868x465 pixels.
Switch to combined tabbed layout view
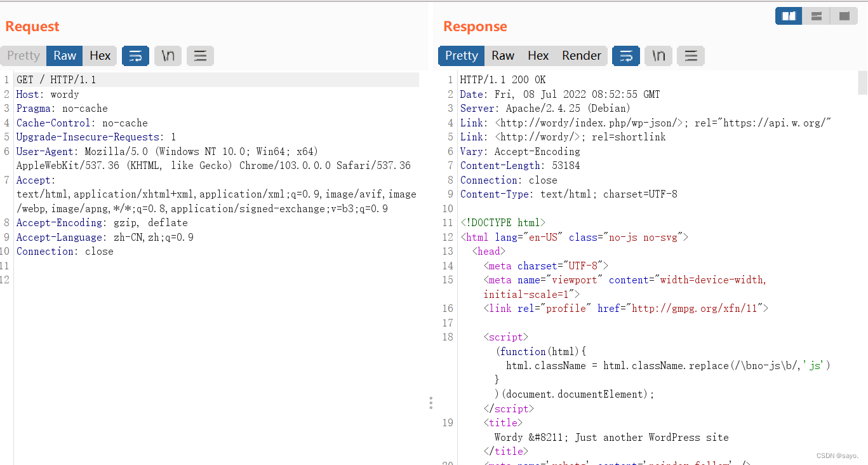(844, 16)
